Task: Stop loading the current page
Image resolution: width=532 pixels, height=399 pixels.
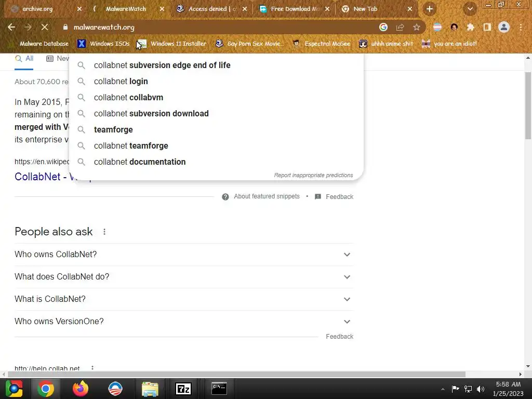Action: tap(45, 27)
